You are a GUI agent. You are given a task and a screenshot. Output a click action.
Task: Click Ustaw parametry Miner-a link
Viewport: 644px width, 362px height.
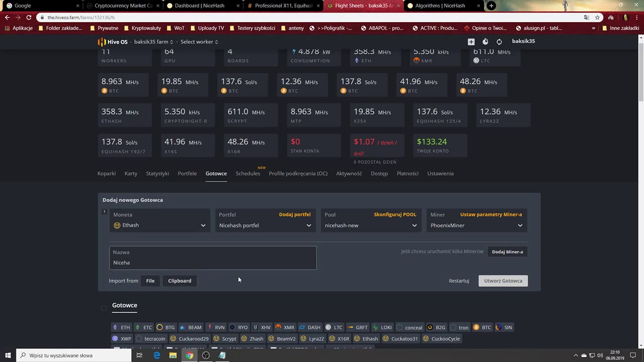tap(491, 214)
